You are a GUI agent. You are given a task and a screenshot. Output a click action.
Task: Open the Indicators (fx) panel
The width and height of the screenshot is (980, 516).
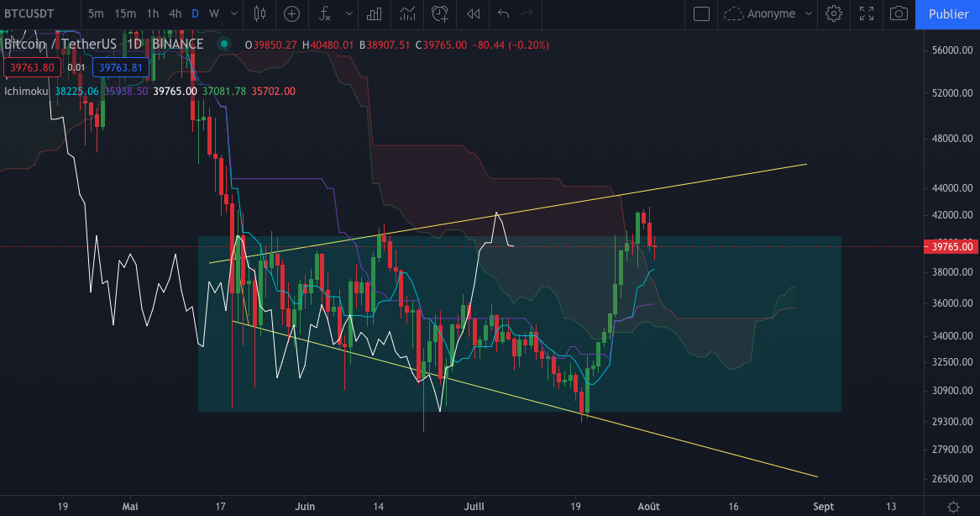[x=324, y=14]
